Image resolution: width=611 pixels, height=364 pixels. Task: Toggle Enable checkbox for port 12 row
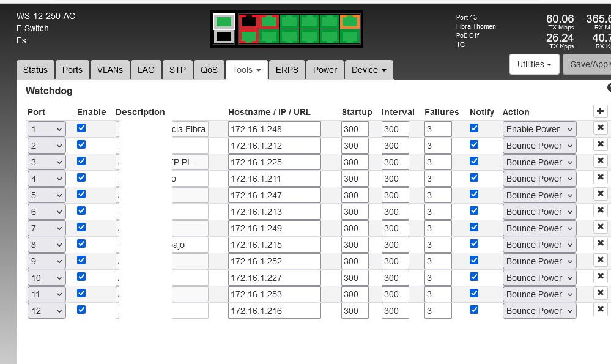(x=81, y=310)
